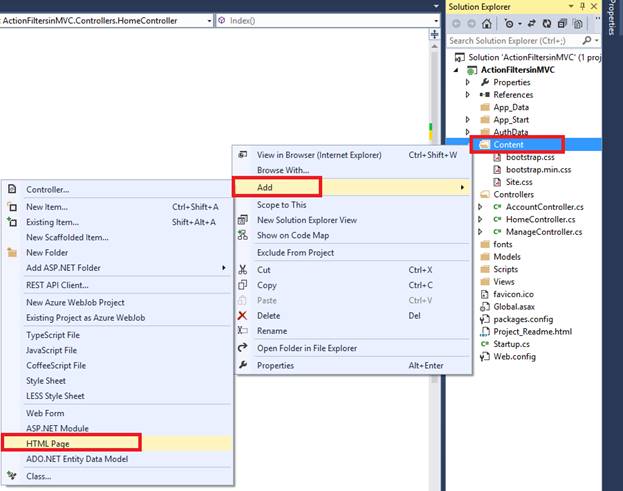Open the Properties side tab
This screenshot has width=623, height=491.
(612, 17)
